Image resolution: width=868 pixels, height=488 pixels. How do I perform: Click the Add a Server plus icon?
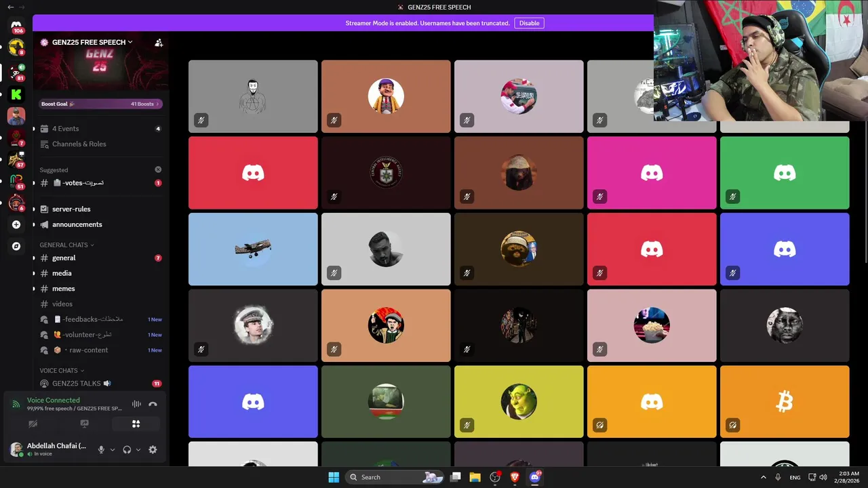pyautogui.click(x=16, y=224)
